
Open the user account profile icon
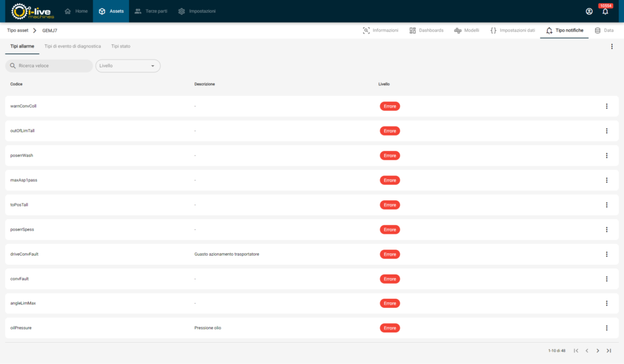(589, 12)
